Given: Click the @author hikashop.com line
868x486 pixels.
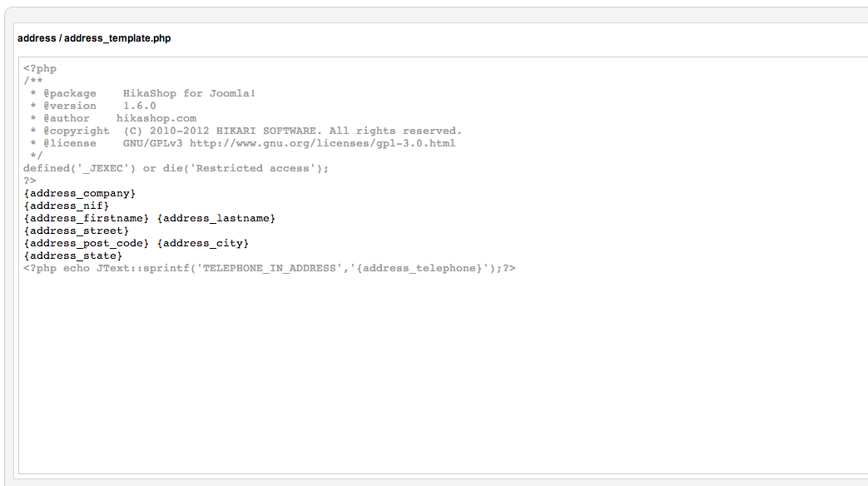Looking at the screenshot, I should pos(113,118).
